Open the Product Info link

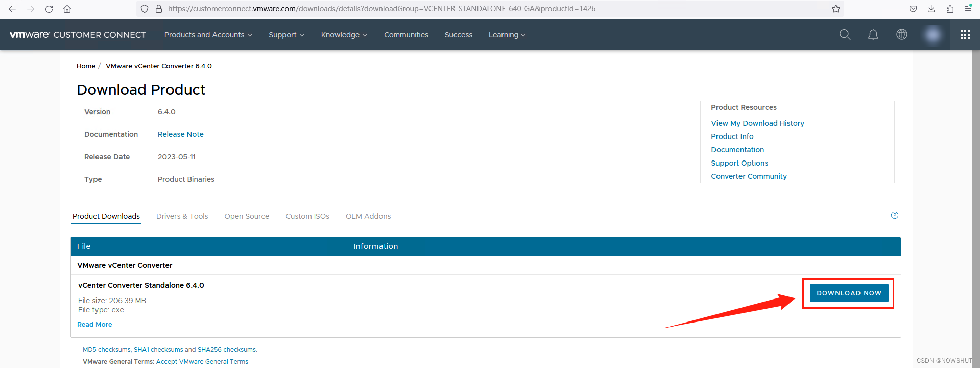tap(732, 136)
